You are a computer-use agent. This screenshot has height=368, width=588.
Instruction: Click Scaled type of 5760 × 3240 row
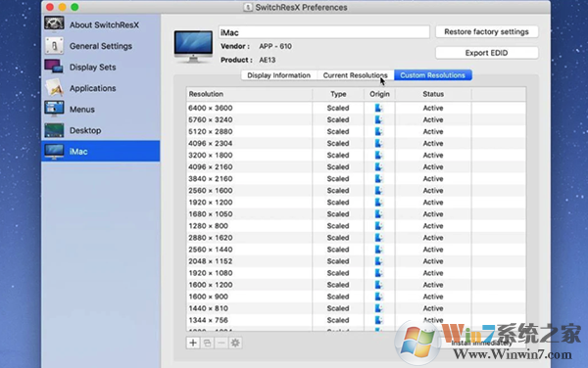pos(338,119)
